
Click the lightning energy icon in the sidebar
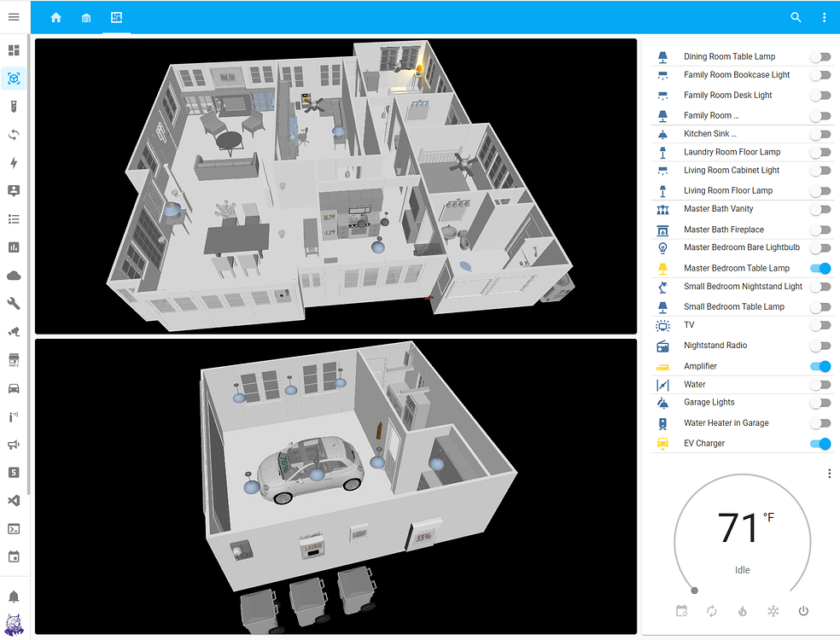(x=14, y=162)
